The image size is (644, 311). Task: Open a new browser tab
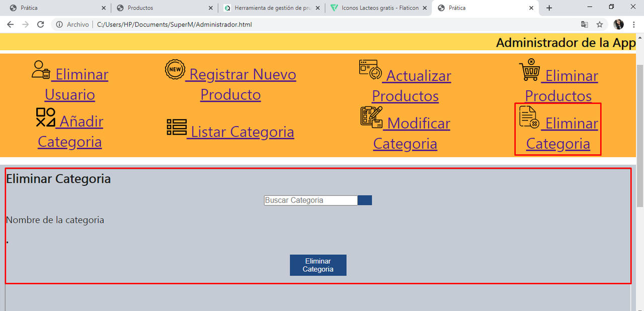click(549, 8)
